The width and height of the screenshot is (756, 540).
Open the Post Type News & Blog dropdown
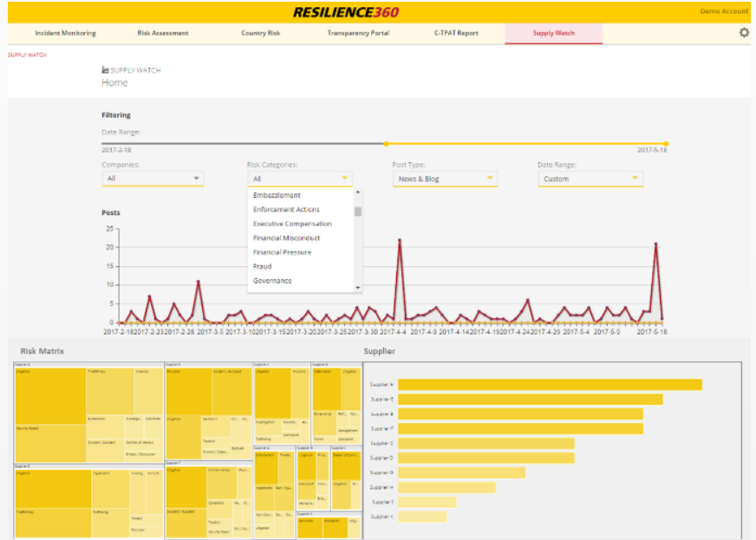coord(445,179)
